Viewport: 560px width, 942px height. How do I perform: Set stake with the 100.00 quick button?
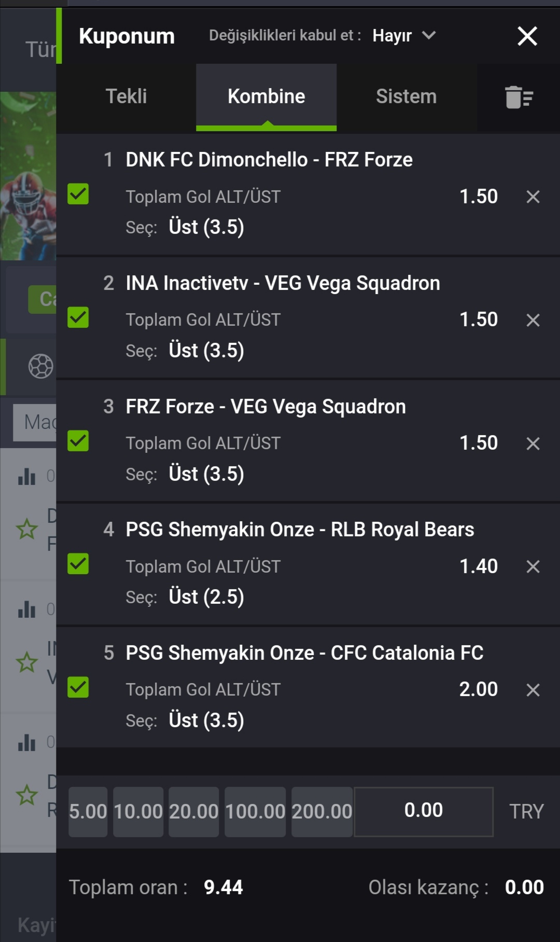click(255, 812)
